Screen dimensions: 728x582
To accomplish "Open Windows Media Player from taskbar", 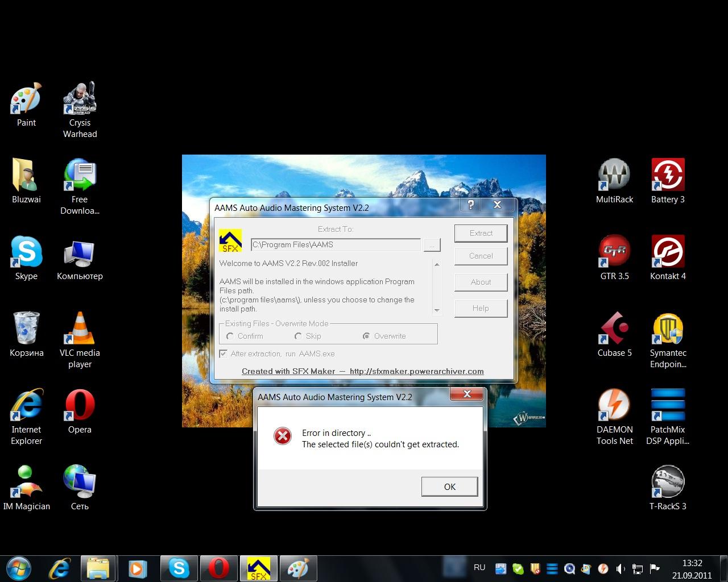I will 138,568.
